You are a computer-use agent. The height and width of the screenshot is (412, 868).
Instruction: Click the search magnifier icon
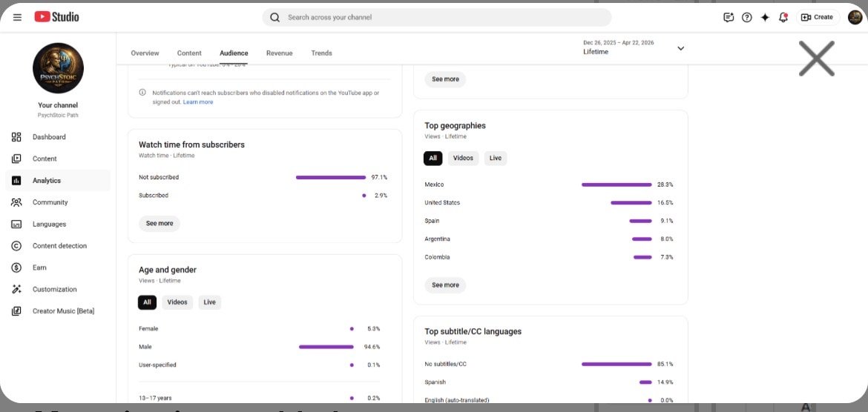click(274, 17)
